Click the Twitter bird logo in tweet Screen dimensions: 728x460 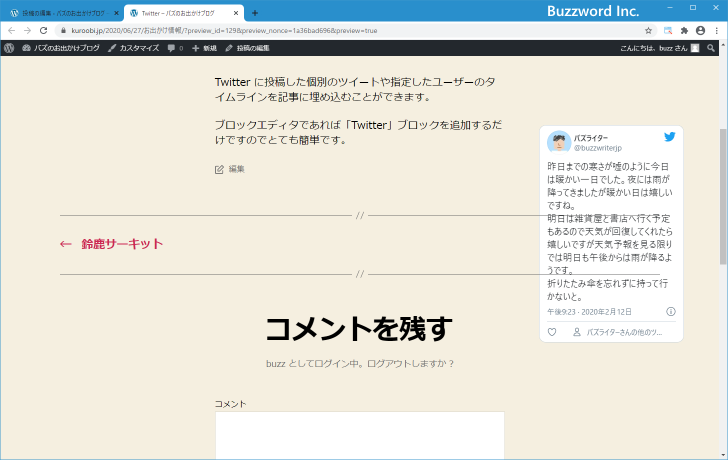point(669,137)
